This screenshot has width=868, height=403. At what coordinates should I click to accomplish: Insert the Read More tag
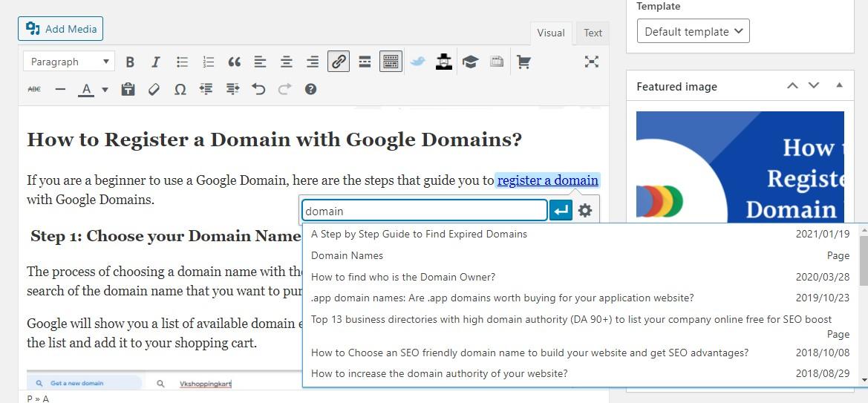[x=365, y=62]
